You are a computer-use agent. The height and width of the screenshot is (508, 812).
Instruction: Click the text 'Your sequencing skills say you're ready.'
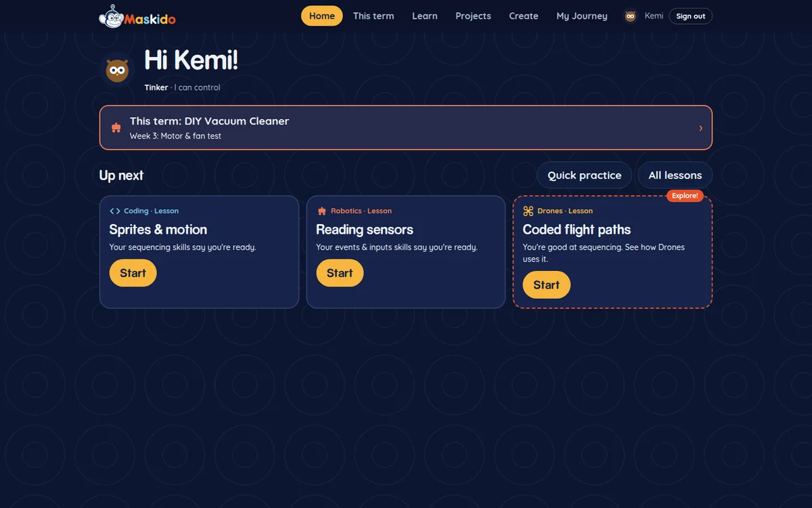[x=183, y=247]
